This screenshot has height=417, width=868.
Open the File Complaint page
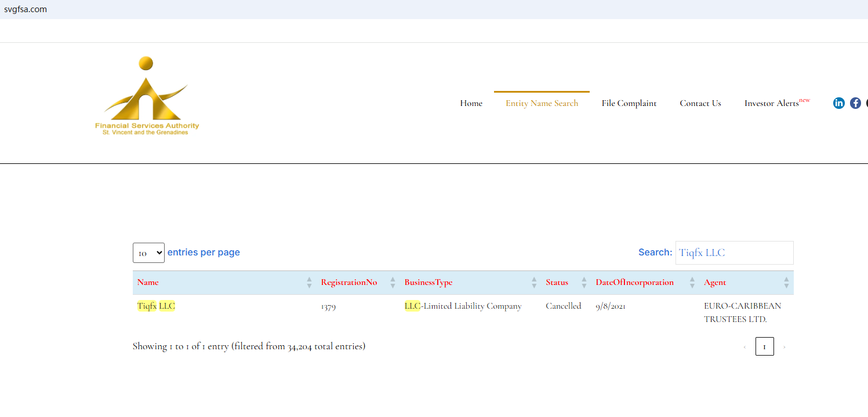pyautogui.click(x=629, y=103)
